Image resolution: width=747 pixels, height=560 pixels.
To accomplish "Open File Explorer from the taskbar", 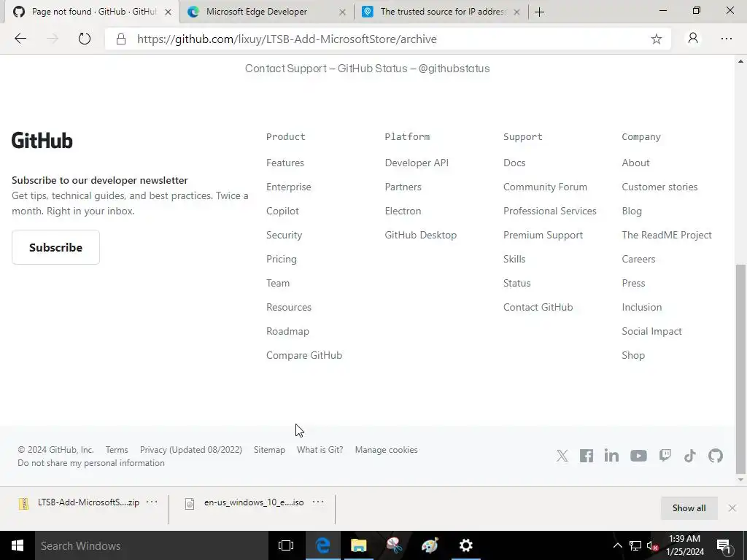I will [x=359, y=545].
